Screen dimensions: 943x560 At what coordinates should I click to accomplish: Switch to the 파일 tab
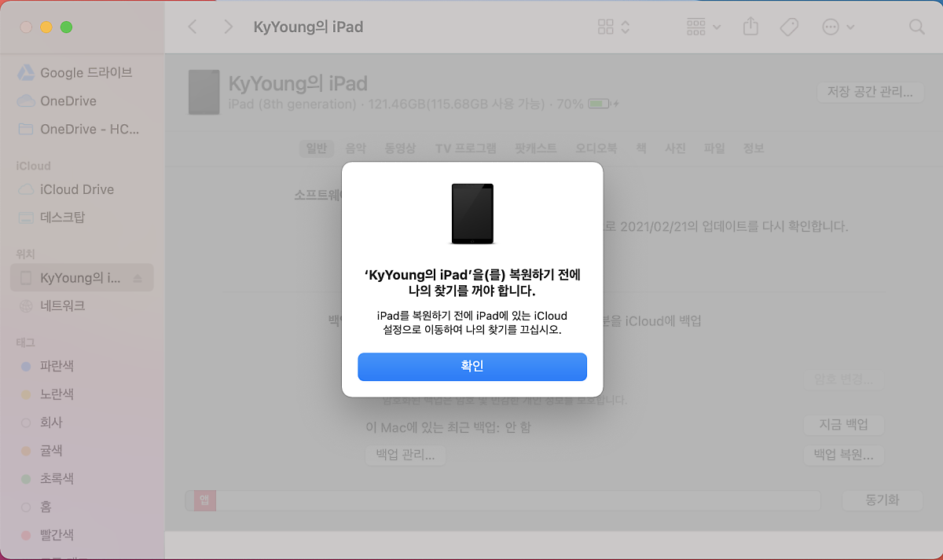(714, 148)
